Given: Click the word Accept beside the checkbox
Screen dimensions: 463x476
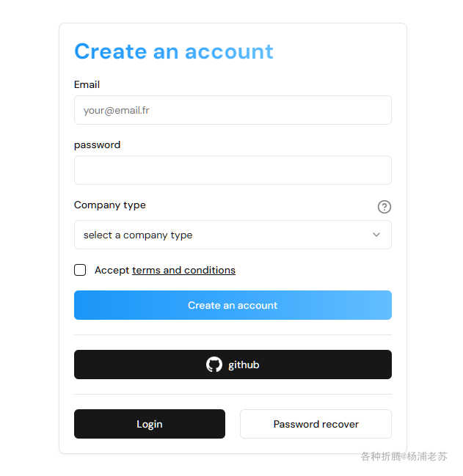Looking at the screenshot, I should click(x=112, y=270).
